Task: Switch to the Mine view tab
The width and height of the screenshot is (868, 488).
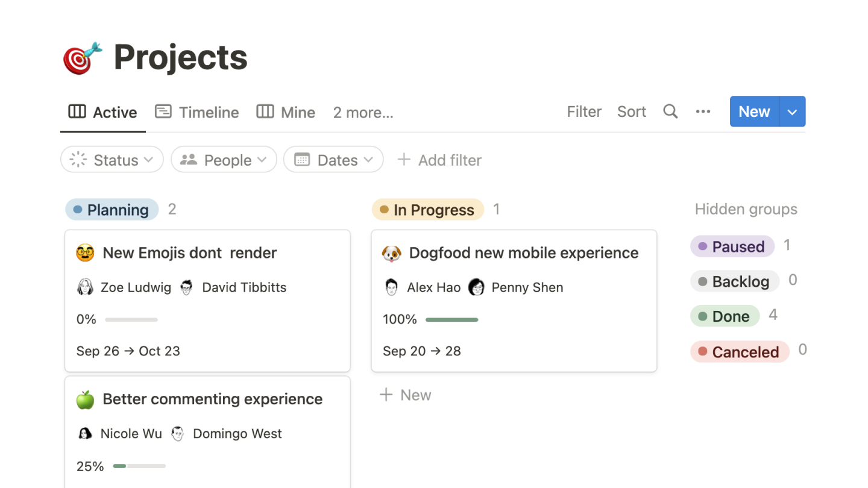Action: (286, 112)
